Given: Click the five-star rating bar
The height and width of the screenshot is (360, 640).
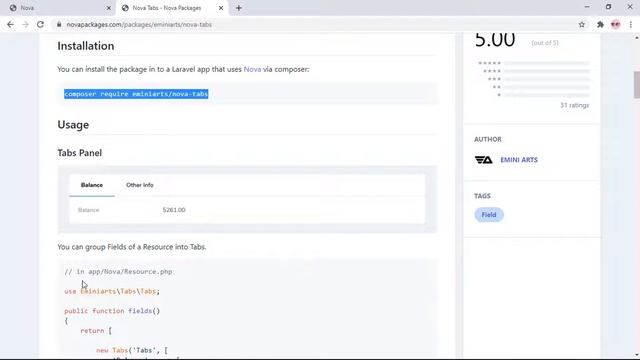Looking at the screenshot, I should click(547, 63).
